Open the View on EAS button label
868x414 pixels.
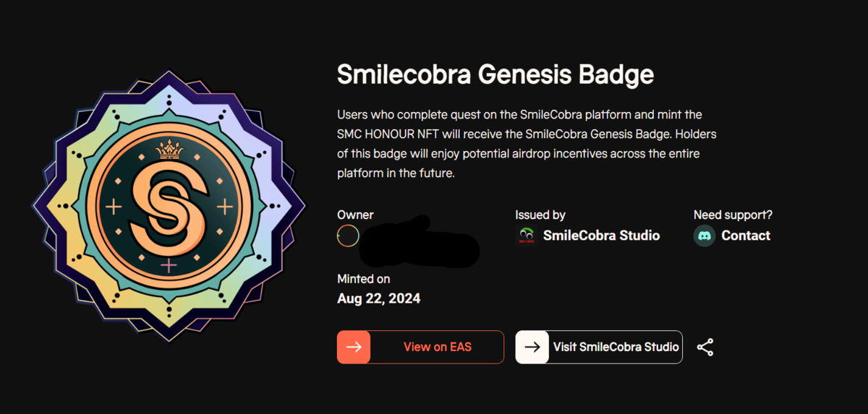coord(437,347)
